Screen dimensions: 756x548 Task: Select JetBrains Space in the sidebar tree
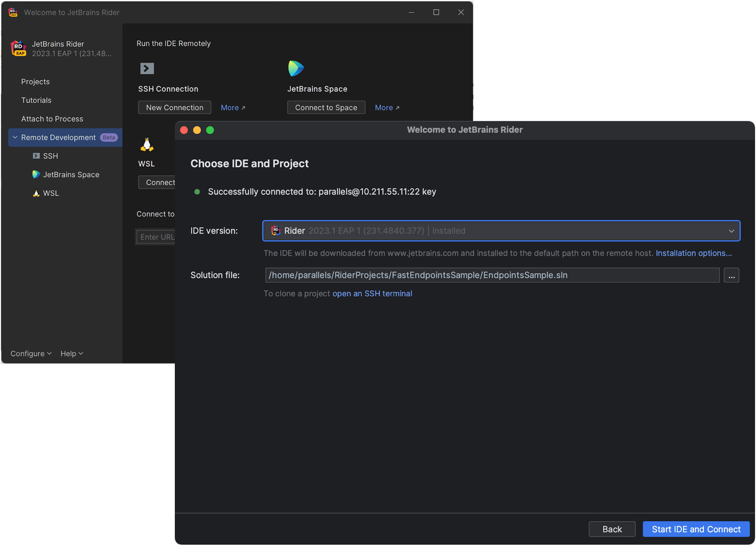(71, 175)
